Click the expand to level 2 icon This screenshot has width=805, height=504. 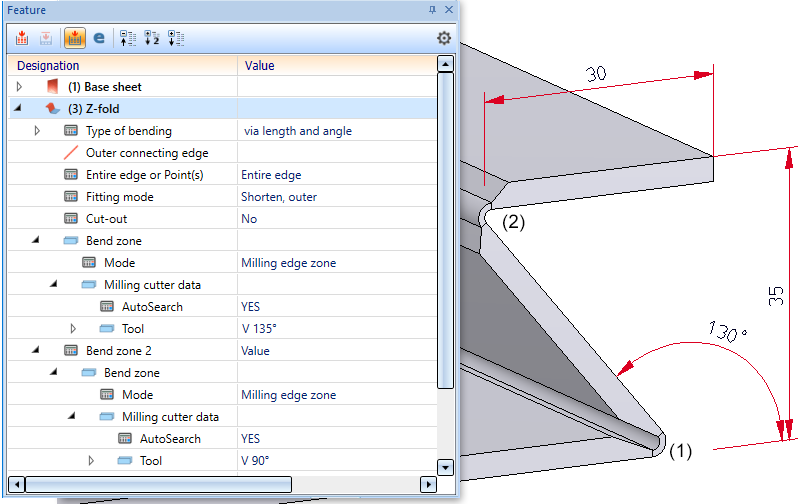152,38
